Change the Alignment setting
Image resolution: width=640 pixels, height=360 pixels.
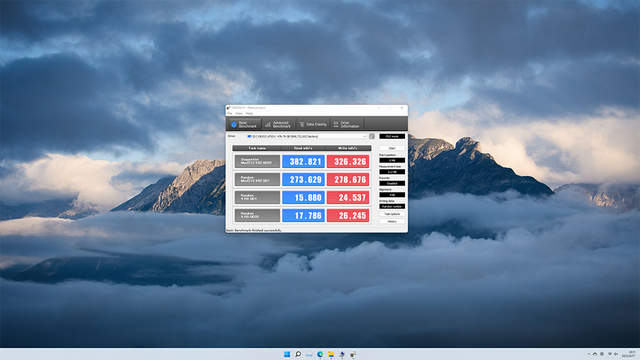pos(392,195)
